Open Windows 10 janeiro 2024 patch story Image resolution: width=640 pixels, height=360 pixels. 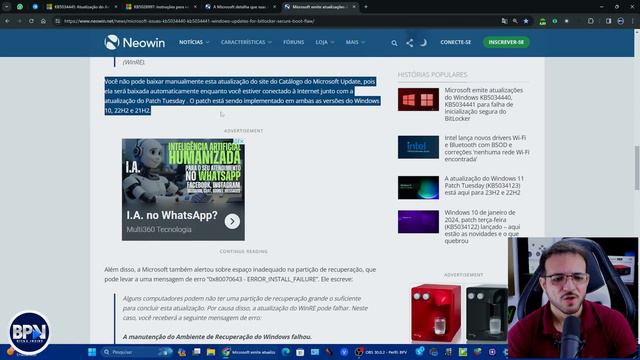(x=482, y=227)
